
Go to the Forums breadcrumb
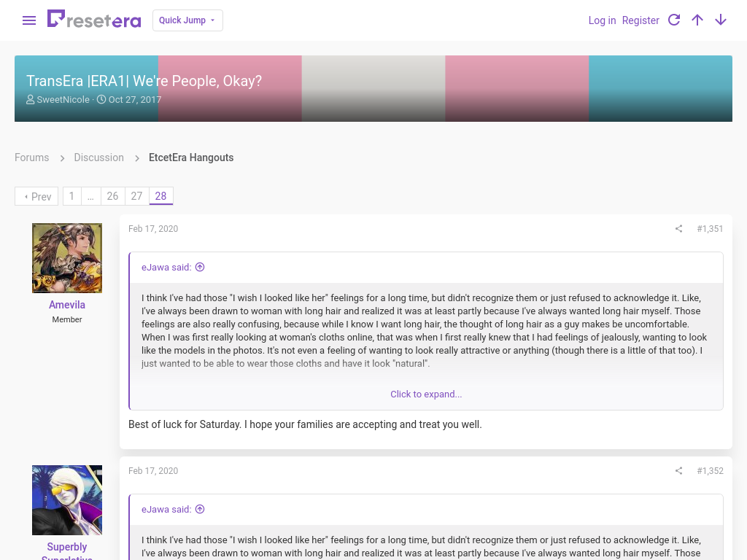point(31,157)
